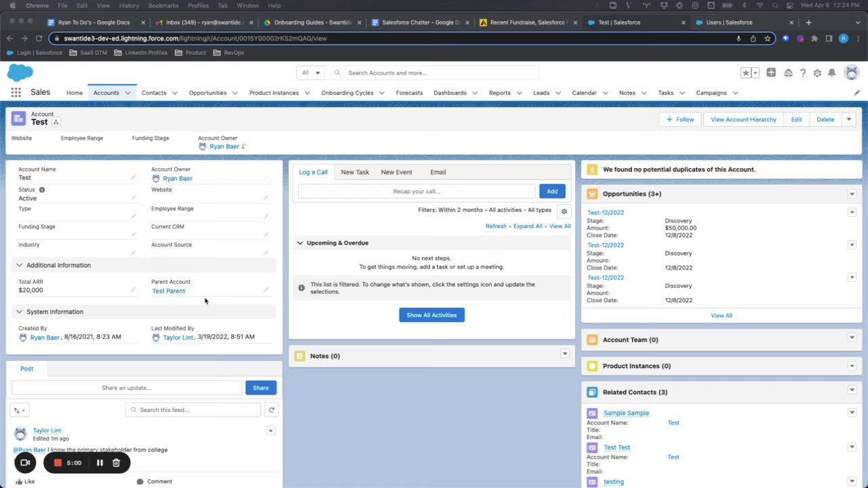Click the Opportunities related list icon
Screen dimensions: 868x488
[x=592, y=194]
